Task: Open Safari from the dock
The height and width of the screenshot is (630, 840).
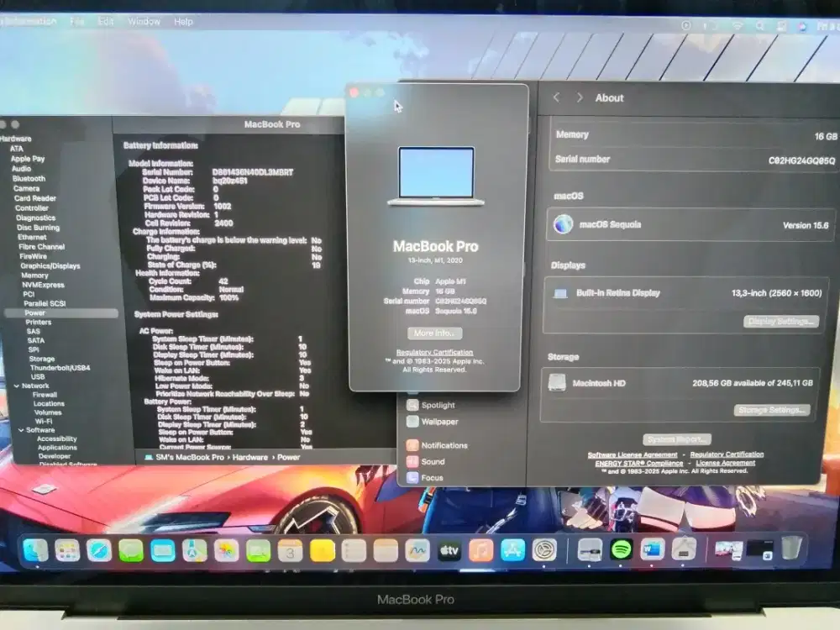Action: click(x=99, y=550)
